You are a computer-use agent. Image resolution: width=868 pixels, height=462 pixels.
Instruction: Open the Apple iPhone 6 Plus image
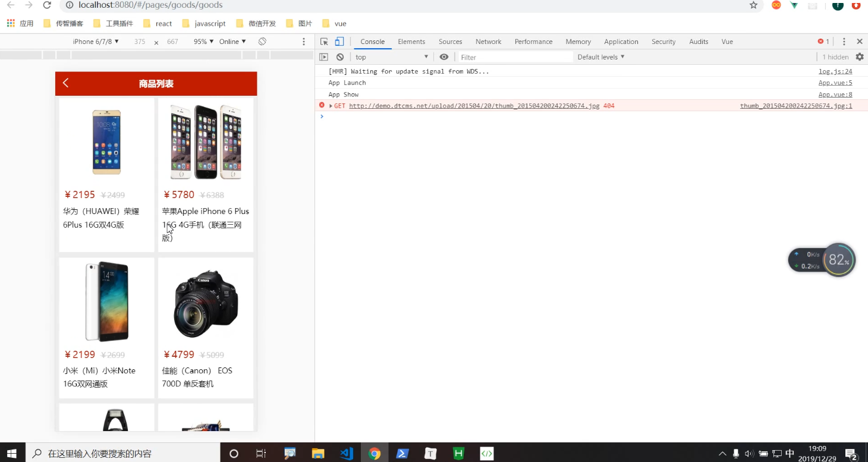click(x=206, y=142)
